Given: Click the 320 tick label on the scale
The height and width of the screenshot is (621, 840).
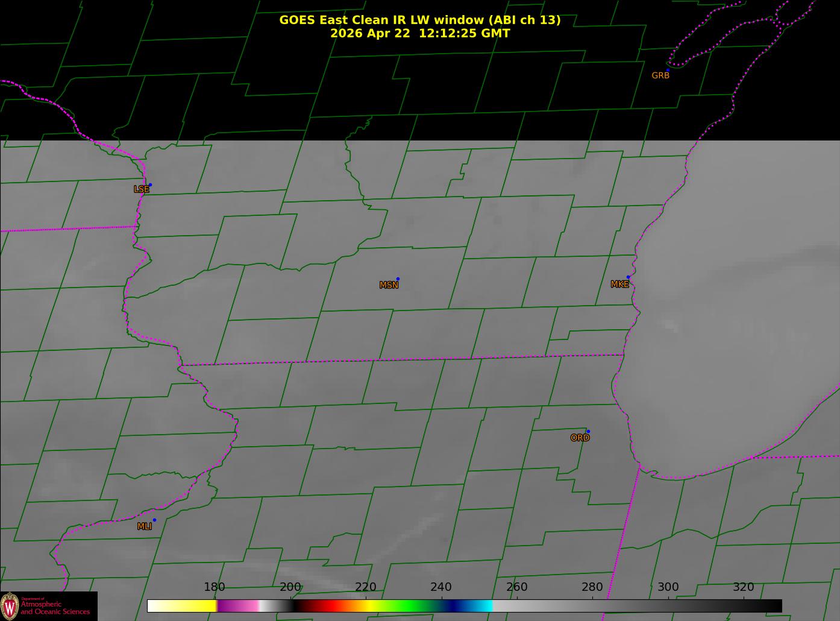Looking at the screenshot, I should point(743,587).
